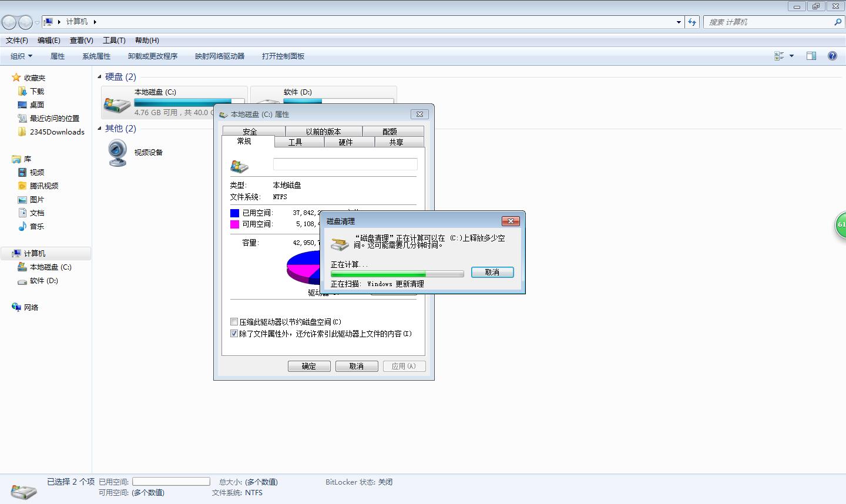Click 打开控制面板 in the toolbar

[x=283, y=56]
